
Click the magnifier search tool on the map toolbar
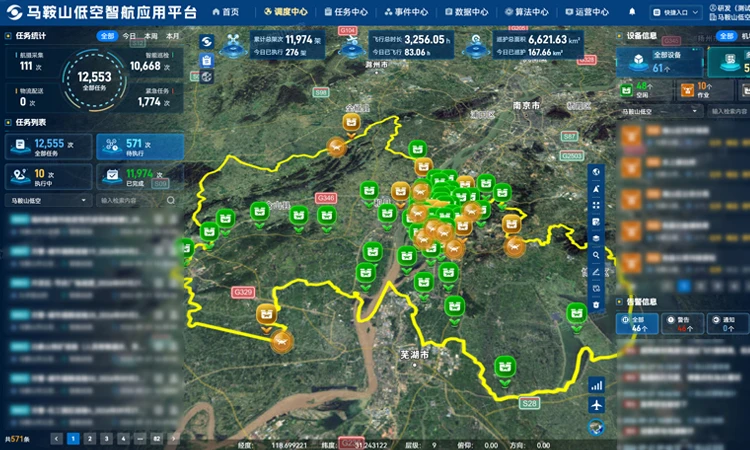pyautogui.click(x=596, y=255)
